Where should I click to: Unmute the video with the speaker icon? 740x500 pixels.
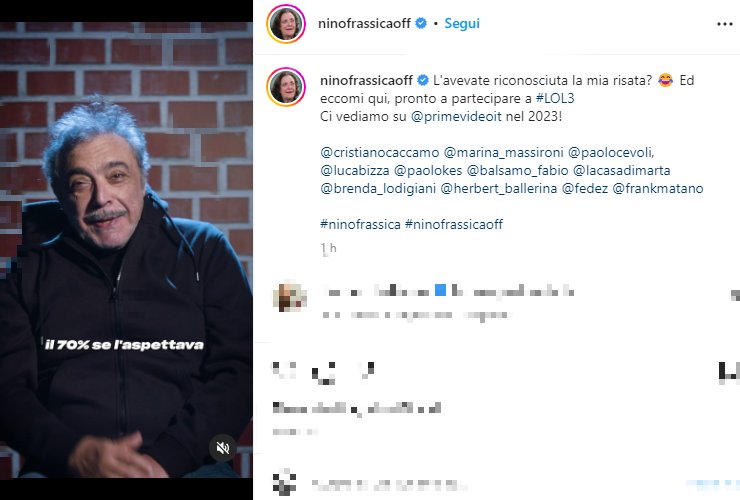point(223,448)
